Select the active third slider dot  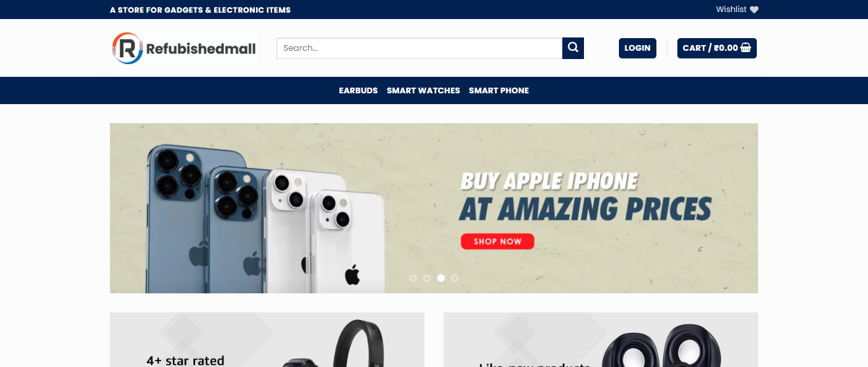(x=441, y=278)
